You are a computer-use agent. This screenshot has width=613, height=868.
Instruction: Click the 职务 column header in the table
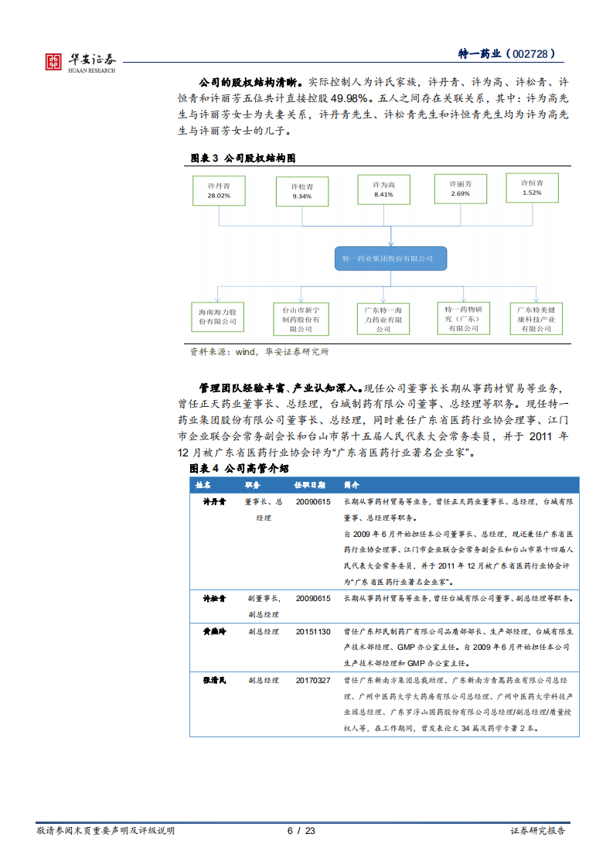coord(252,485)
